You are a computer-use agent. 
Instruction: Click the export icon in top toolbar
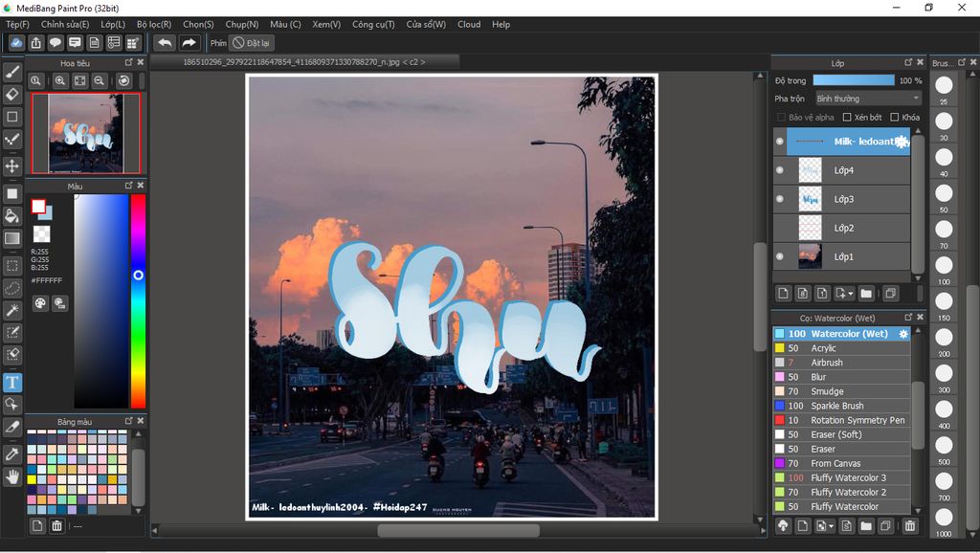click(36, 43)
